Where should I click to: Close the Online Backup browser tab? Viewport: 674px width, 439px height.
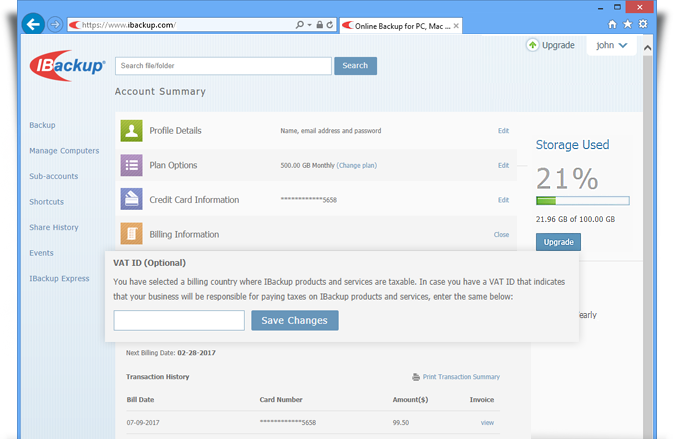[x=456, y=26]
